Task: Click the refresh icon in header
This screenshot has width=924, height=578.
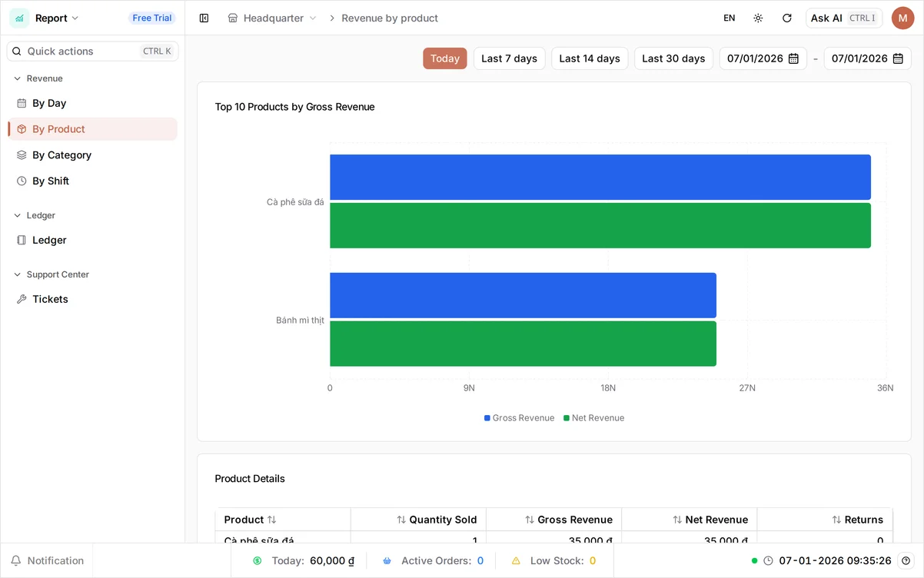Action: coord(786,18)
